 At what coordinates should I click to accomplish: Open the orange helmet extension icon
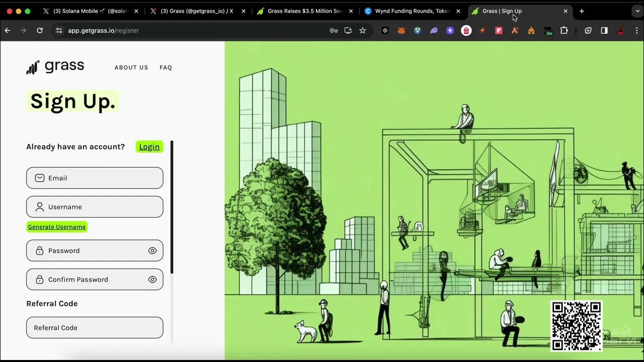pos(531,31)
